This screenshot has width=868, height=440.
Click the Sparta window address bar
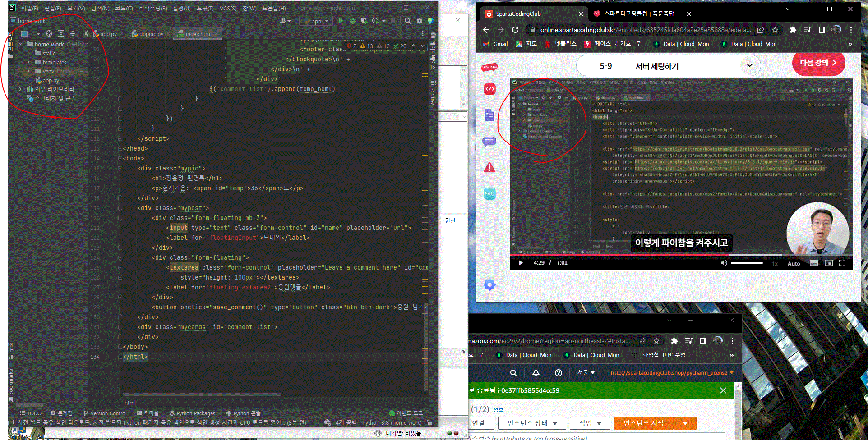pyautogui.click(x=646, y=30)
